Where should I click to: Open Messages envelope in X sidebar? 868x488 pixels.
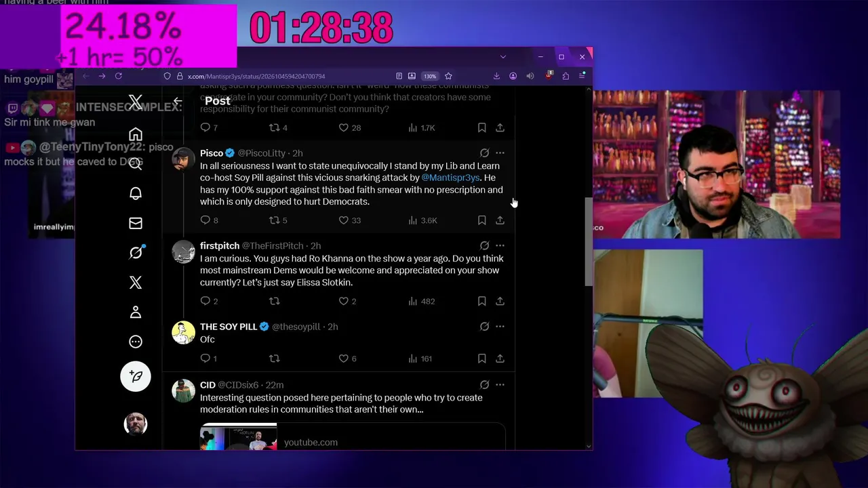pos(136,223)
